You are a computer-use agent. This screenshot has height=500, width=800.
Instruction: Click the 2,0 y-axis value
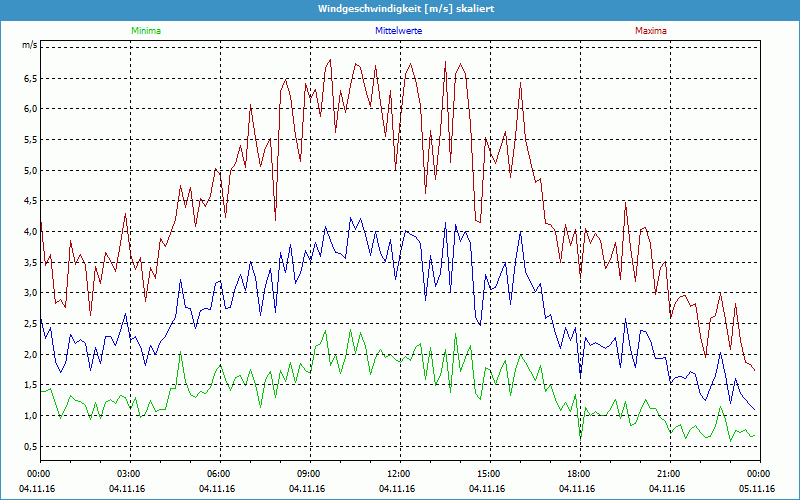[x=30, y=355]
